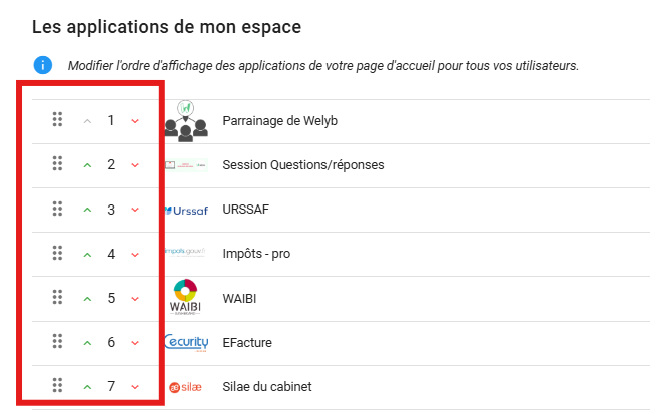Click the Urssaf logo icon
This screenshot has height=410, width=650.
point(184,210)
